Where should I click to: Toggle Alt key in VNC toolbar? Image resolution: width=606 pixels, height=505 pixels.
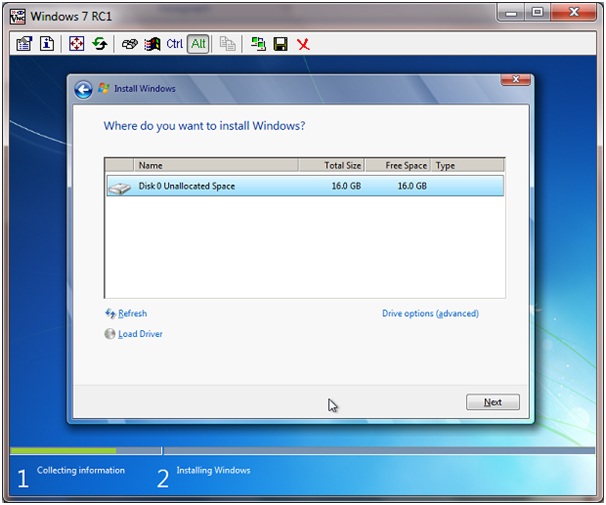pos(198,44)
